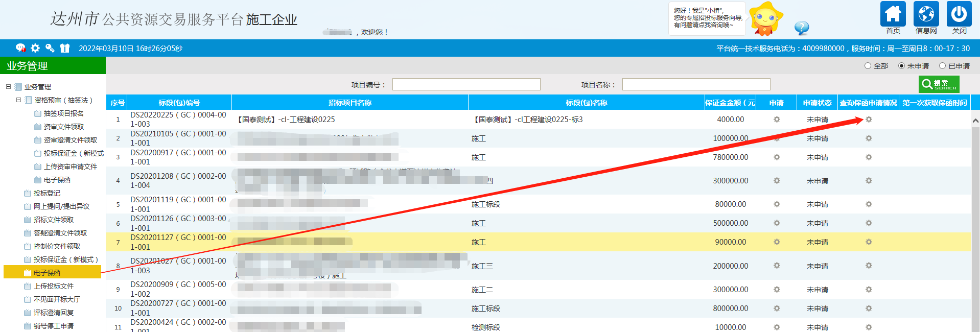Image resolution: width=980 pixels, height=332 pixels.
Task: Open 招标文件领取 in the sidebar
Action: [x=54, y=220]
